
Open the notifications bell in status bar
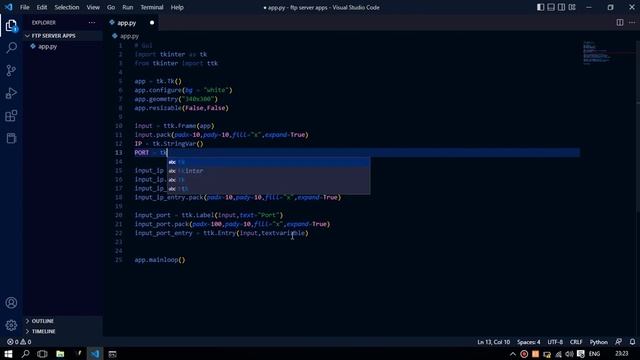632,342
